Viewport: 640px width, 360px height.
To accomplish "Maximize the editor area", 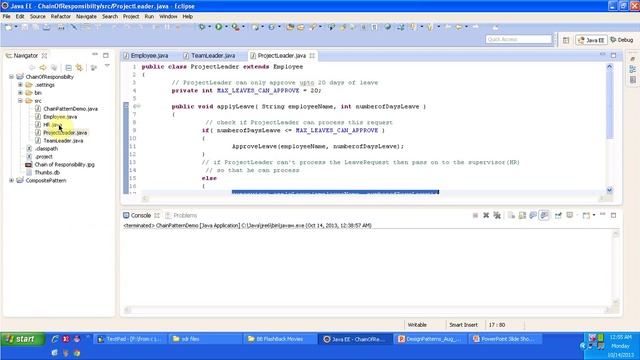I will [x=613, y=55].
